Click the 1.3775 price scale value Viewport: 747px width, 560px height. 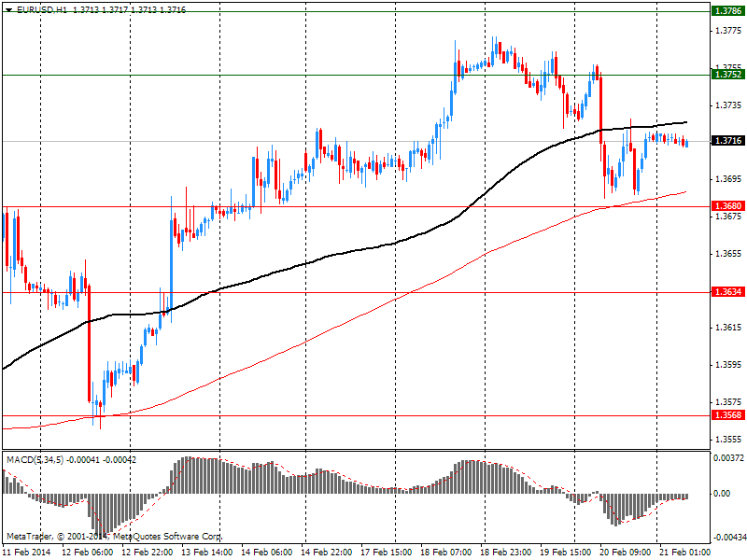point(729,31)
